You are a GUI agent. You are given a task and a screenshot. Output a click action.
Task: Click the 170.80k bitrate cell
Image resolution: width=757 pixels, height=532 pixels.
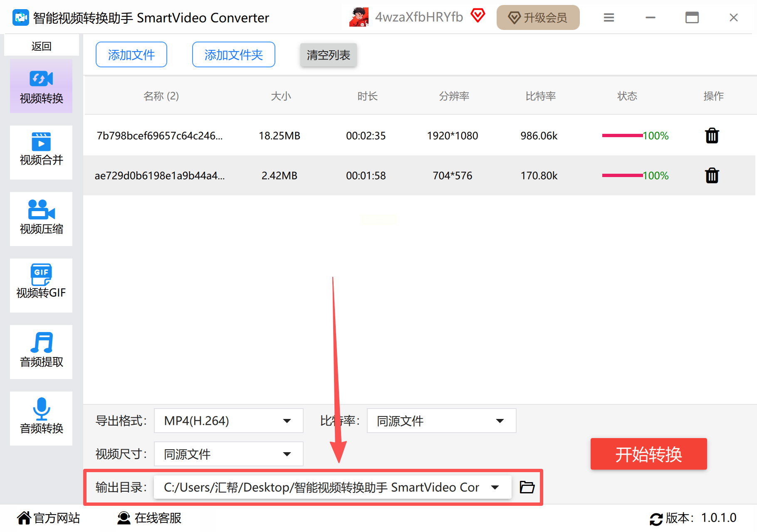(539, 175)
